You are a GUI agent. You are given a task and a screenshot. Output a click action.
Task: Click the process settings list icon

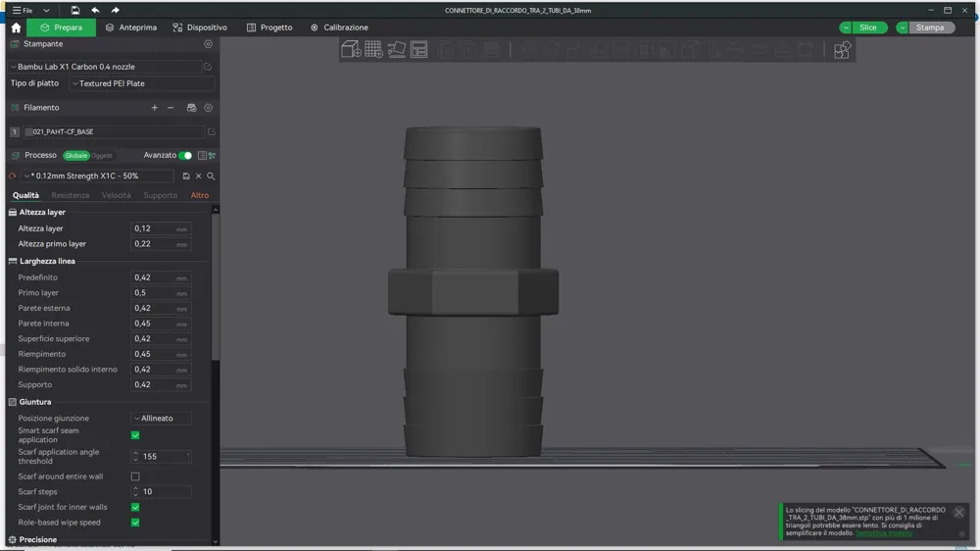(x=202, y=155)
